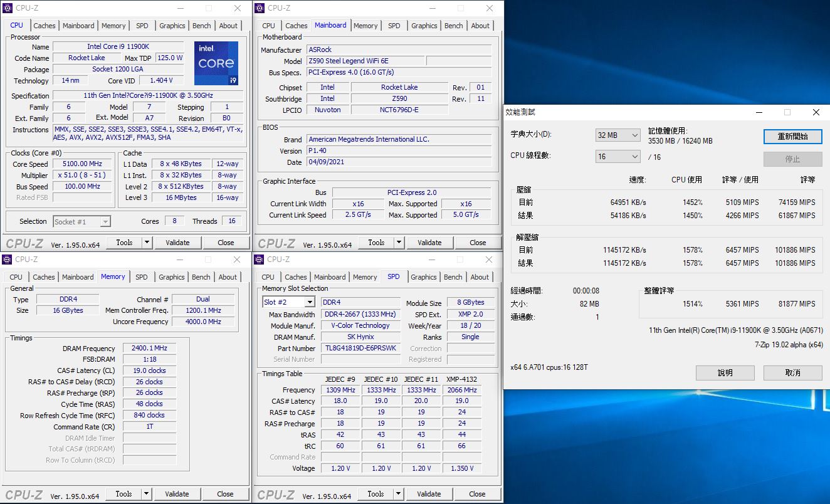Screen dimensions: 830x504
Task: Click the 重新開始 restart button in 7-Zip benchmark
Action: click(792, 136)
